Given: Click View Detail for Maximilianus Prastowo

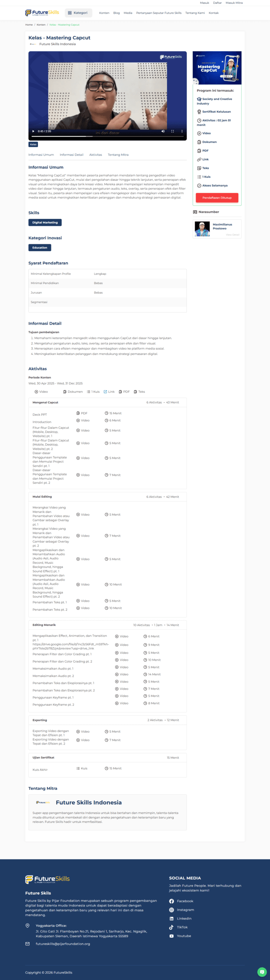Looking at the screenshot, I should click(233, 235).
